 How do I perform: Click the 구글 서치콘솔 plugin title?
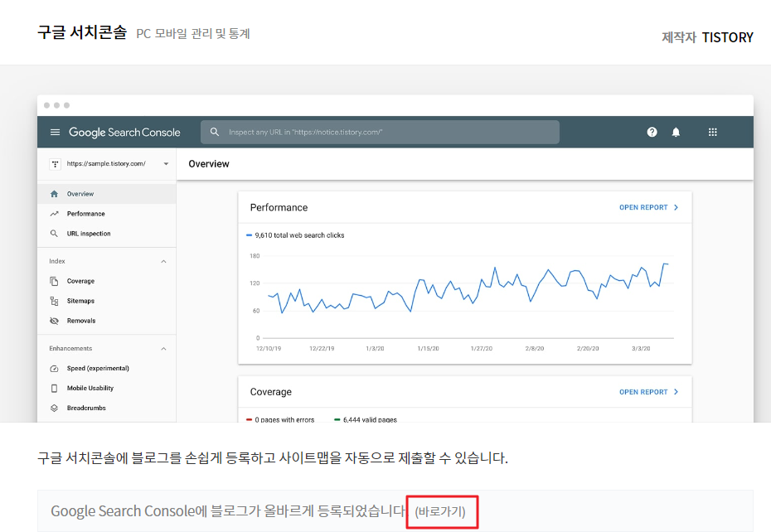point(82,32)
